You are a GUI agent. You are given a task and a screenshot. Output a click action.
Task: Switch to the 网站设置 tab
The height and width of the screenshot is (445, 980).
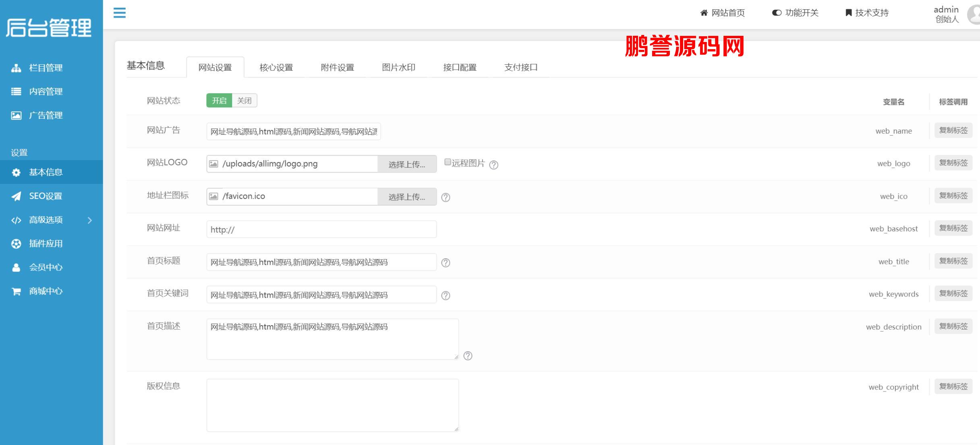coord(215,67)
